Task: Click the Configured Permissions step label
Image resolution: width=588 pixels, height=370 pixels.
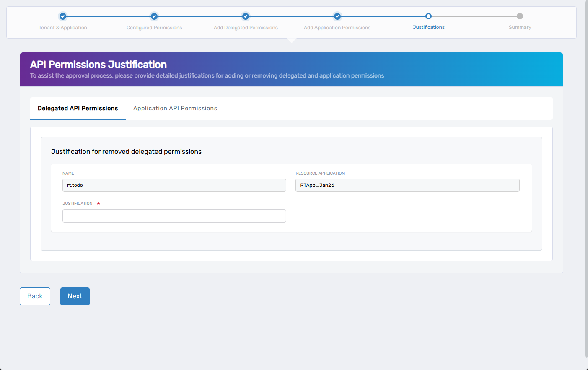Action: pos(154,27)
